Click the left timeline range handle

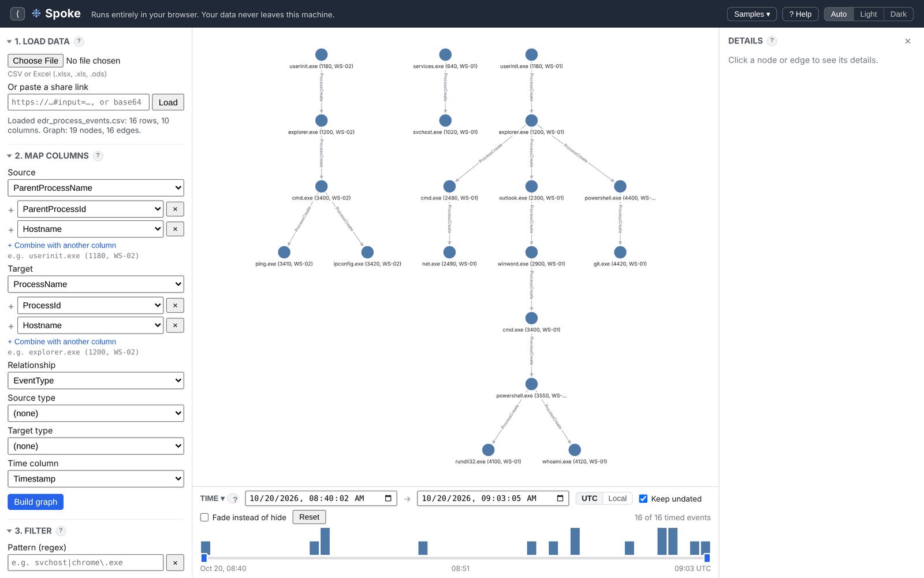tap(204, 558)
